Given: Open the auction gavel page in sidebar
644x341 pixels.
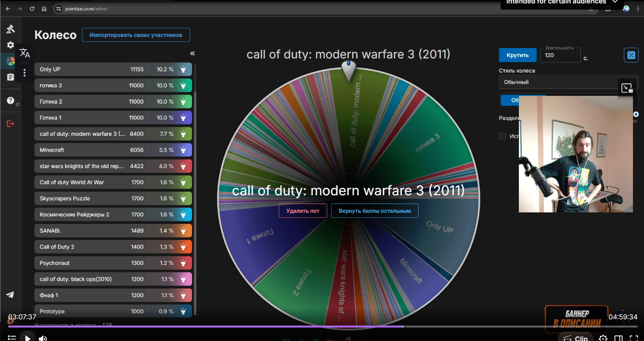Looking at the screenshot, I should click(x=10, y=28).
